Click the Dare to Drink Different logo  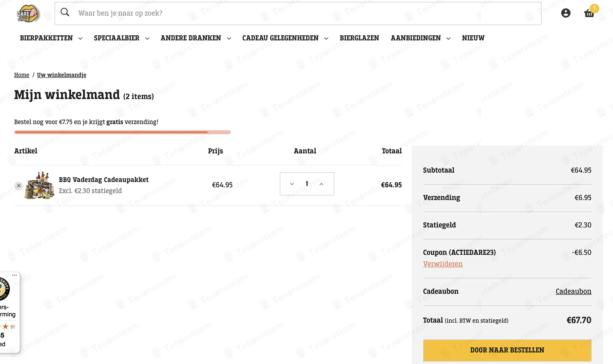[28, 13]
